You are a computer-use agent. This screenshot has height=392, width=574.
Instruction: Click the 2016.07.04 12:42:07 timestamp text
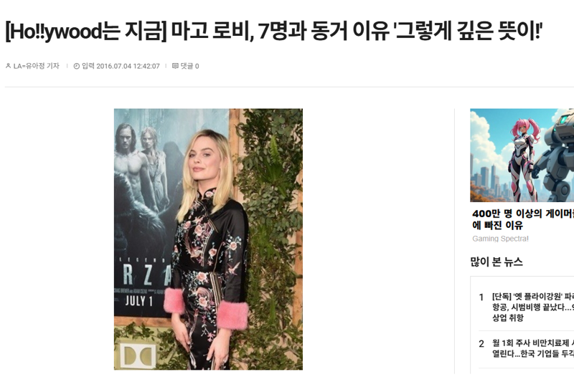click(x=128, y=66)
